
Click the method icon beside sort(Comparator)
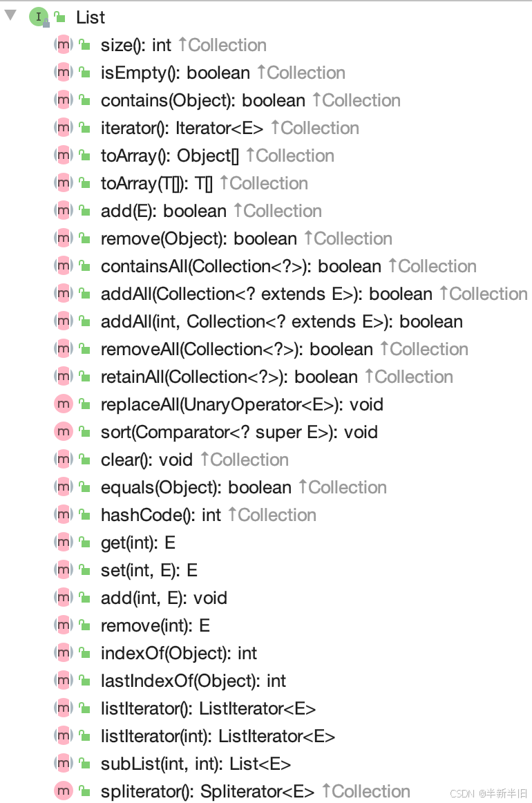coord(64,432)
